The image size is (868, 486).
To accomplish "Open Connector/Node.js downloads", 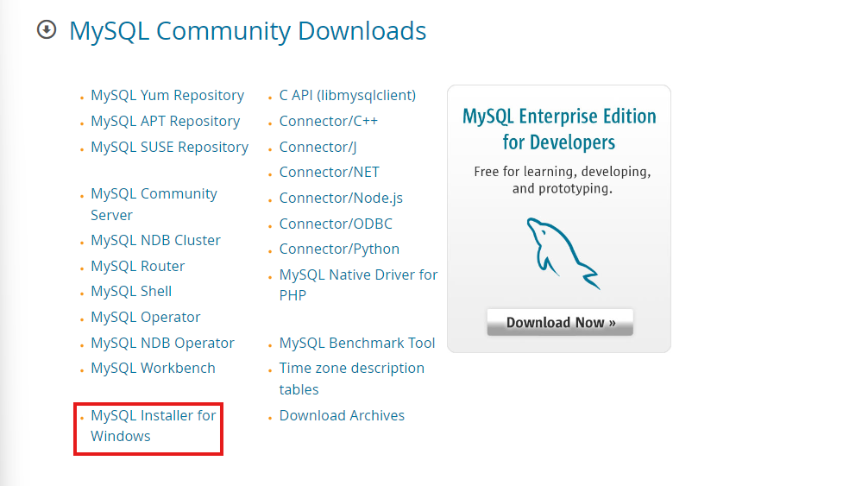I will tap(341, 199).
